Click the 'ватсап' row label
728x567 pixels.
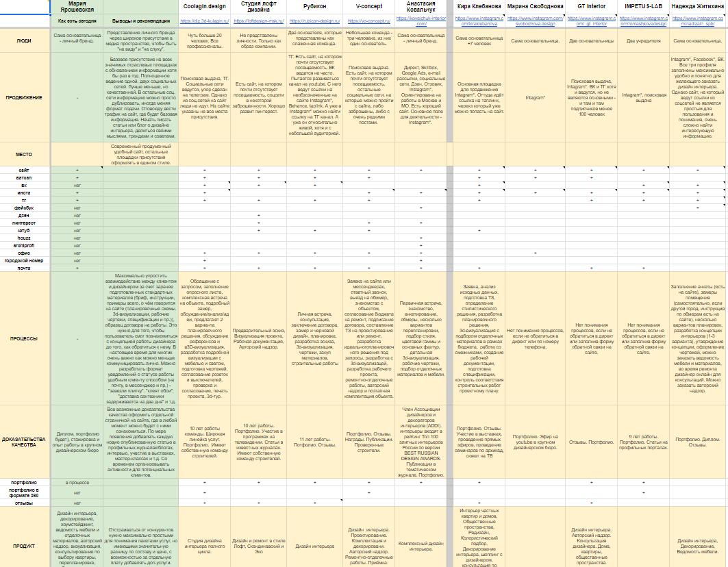pyautogui.click(x=24, y=178)
